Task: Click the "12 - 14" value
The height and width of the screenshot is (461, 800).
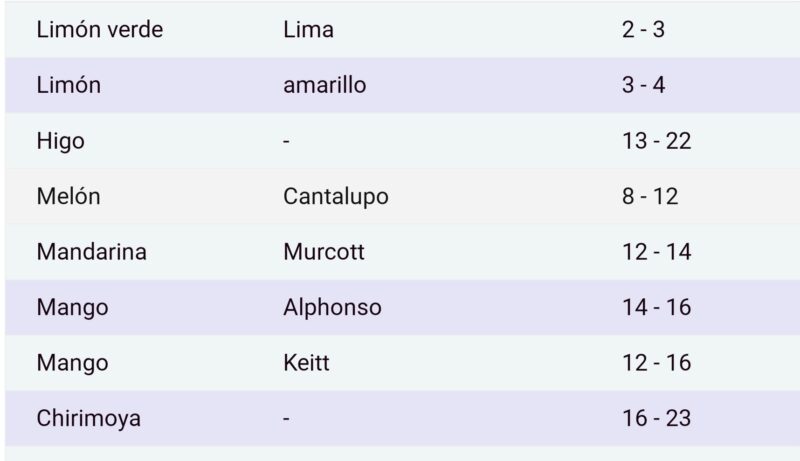Action: (x=656, y=252)
